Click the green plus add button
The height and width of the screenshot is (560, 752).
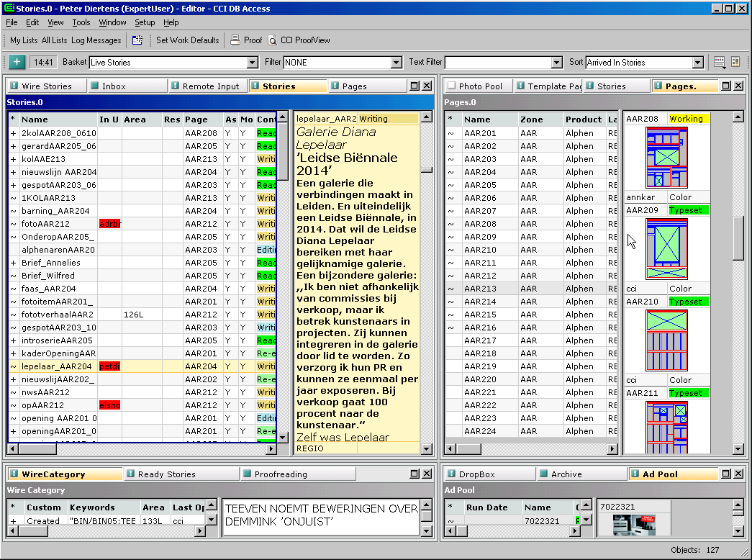click(x=17, y=63)
